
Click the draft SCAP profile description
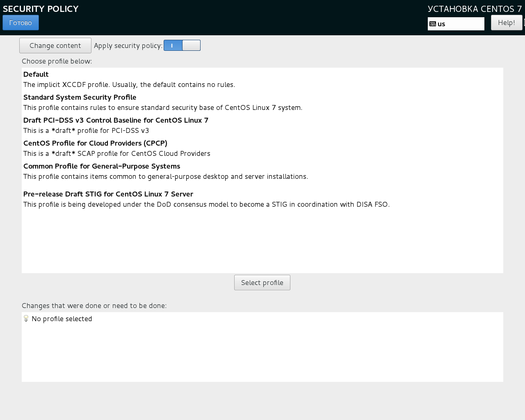pyautogui.click(x=117, y=153)
